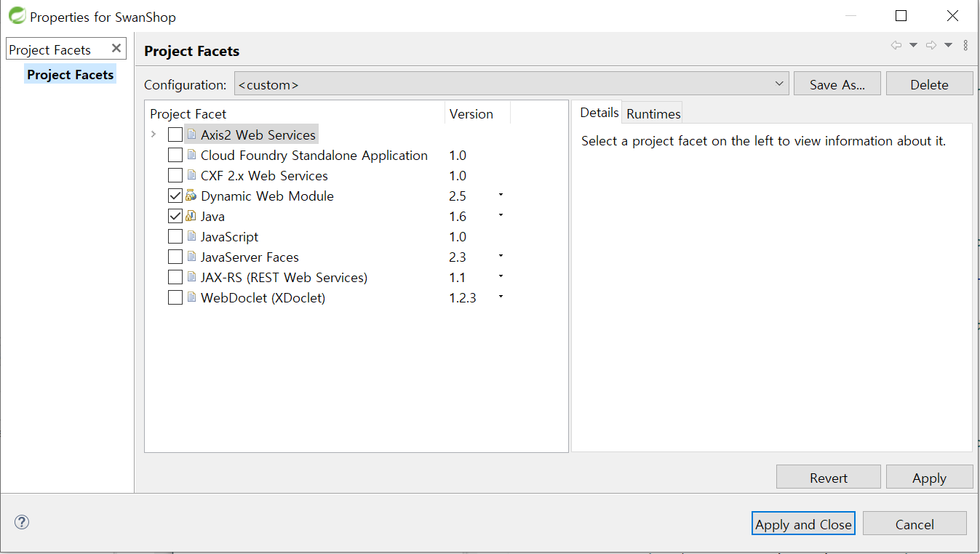Enable the JavaScript facet checkbox
Image resolution: width=980 pixels, height=554 pixels.
pyautogui.click(x=175, y=236)
